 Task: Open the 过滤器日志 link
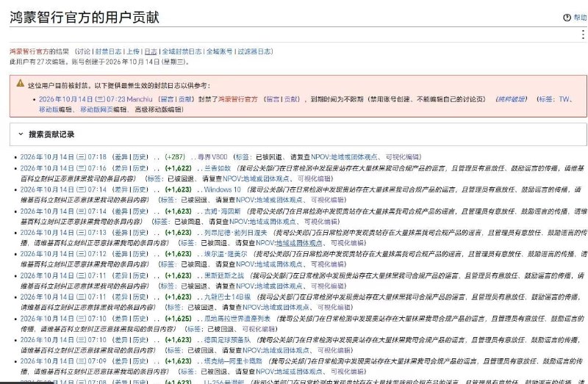(x=254, y=51)
